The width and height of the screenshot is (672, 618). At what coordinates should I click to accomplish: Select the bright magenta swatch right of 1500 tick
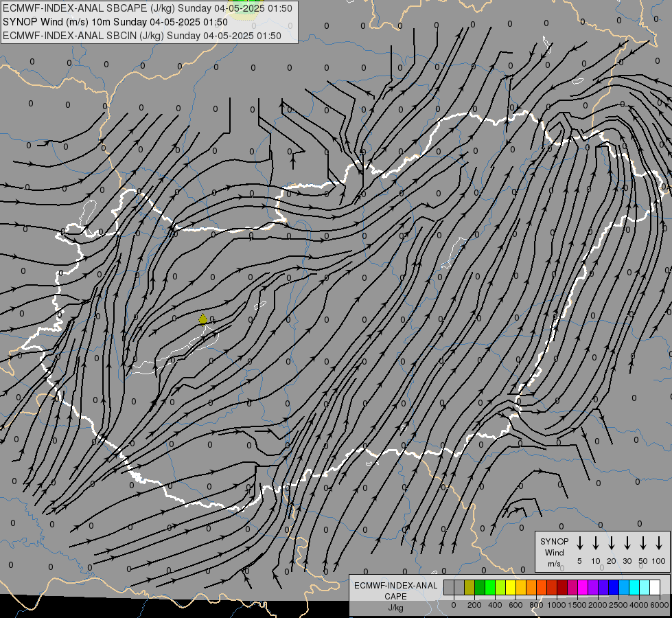point(583,587)
